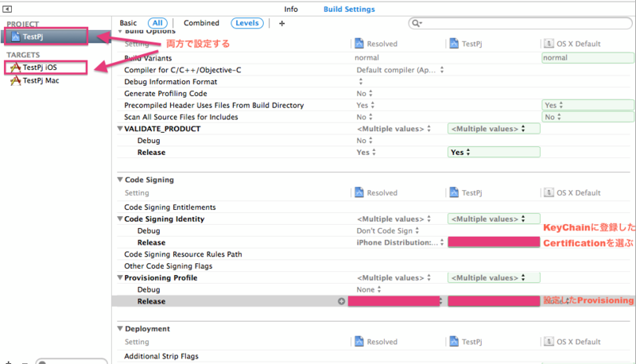Select Other Code Signing Flags row
The height and width of the screenshot is (364, 636).
point(168,266)
